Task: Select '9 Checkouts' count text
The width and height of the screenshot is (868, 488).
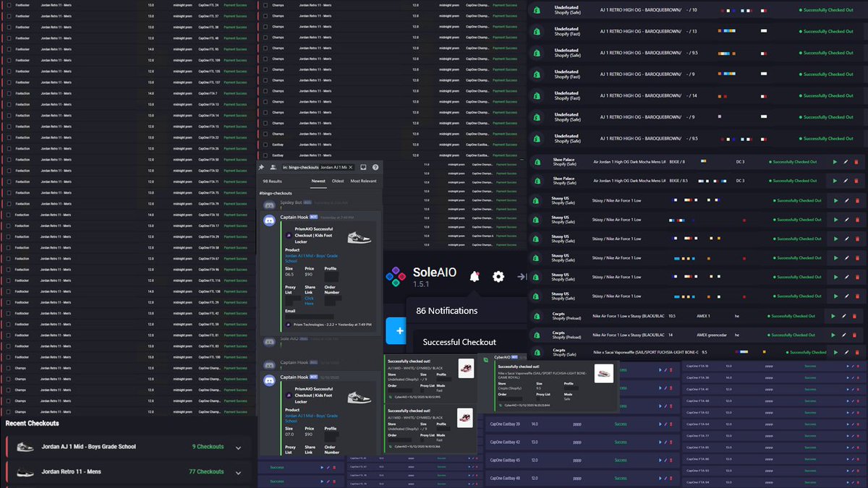Action: coord(208,447)
